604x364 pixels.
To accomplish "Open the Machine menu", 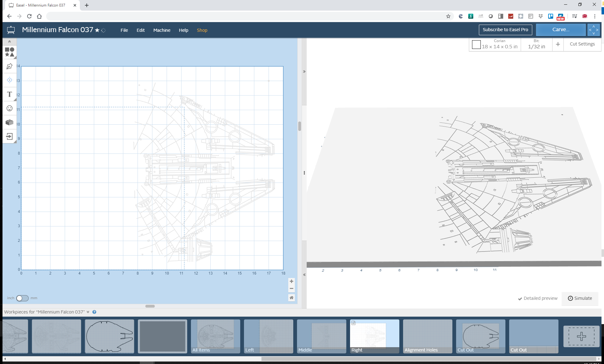I will (162, 30).
